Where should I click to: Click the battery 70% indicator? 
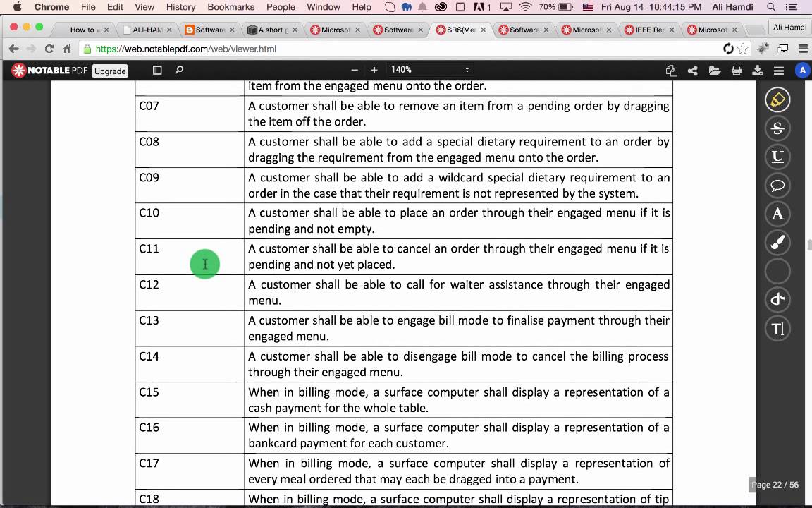click(x=555, y=7)
